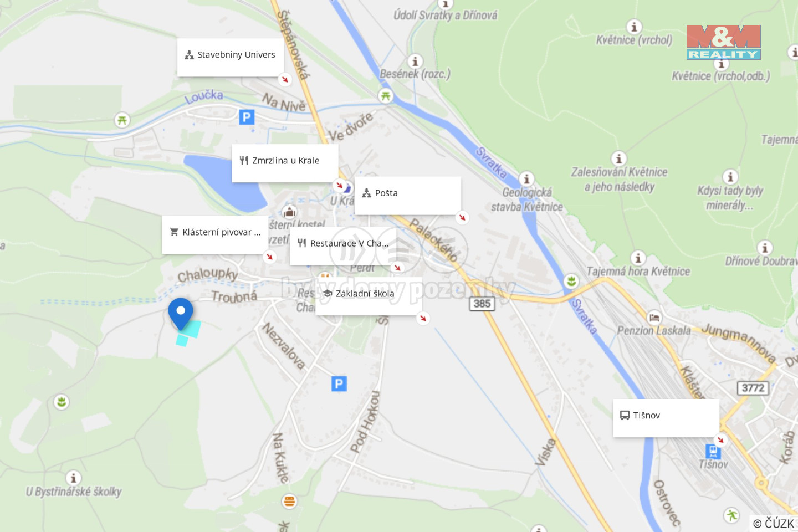Click the picnic table icon near Loučka
This screenshot has height=532, width=798.
coord(122,120)
